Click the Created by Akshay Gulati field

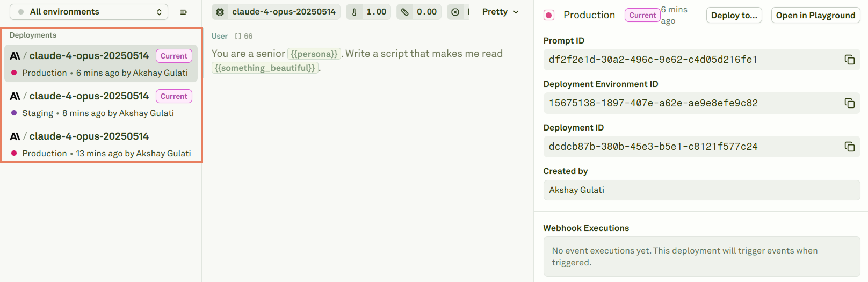tap(701, 190)
